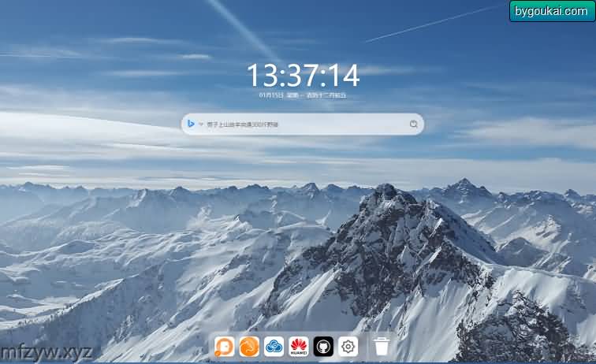Click the suggested query text in search bar
Viewport: 596px width, 364px height.
pos(242,124)
